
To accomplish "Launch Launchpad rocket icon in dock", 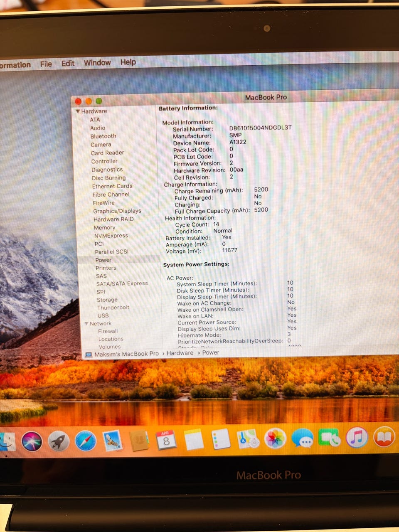I will pyautogui.click(x=59, y=441).
